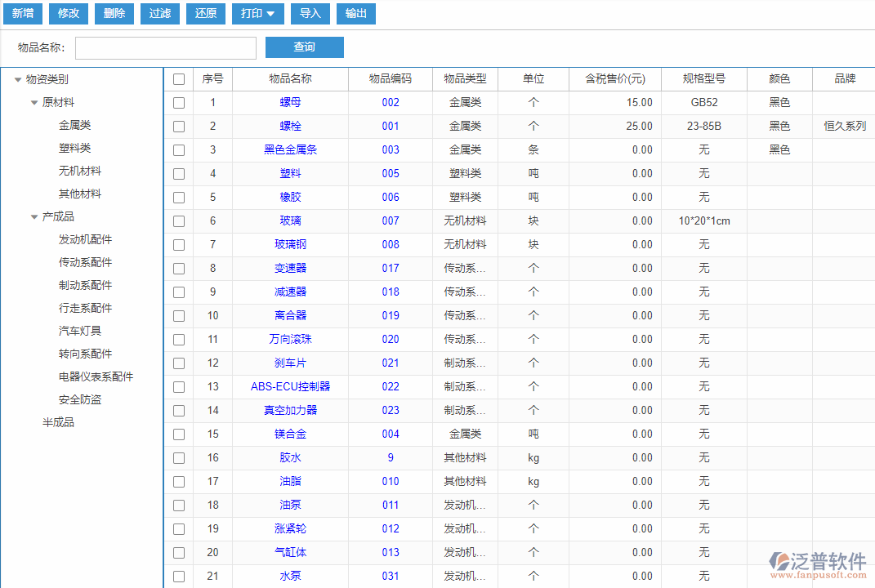Click the 物品名称 search input field

click(166, 48)
